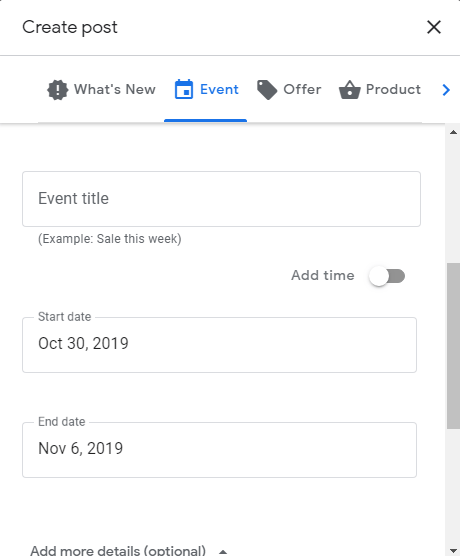This screenshot has height=556, width=460.
Task: Click the What's New badge icon
Action: pos(57,90)
